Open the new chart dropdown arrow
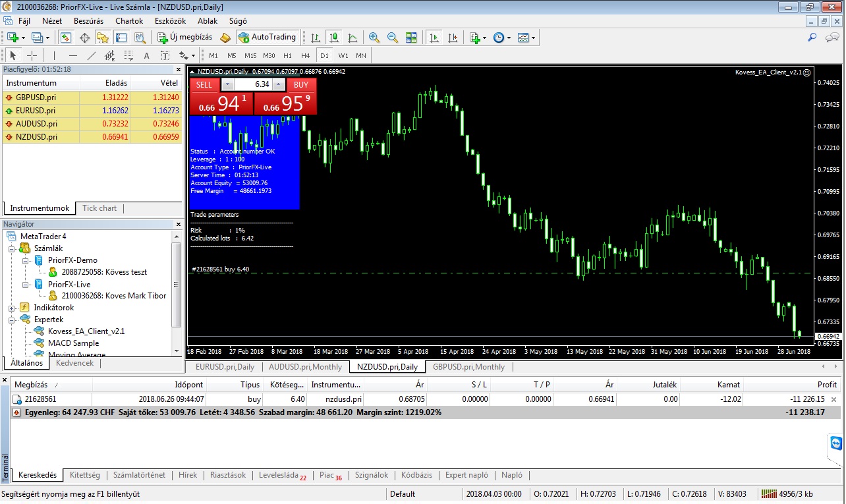 [24, 38]
